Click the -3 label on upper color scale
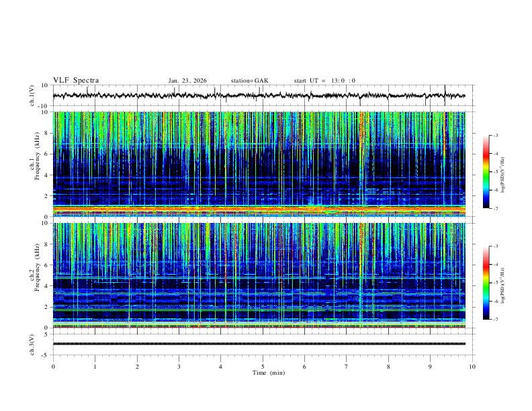This screenshot has height=411, width=532. coord(496,135)
